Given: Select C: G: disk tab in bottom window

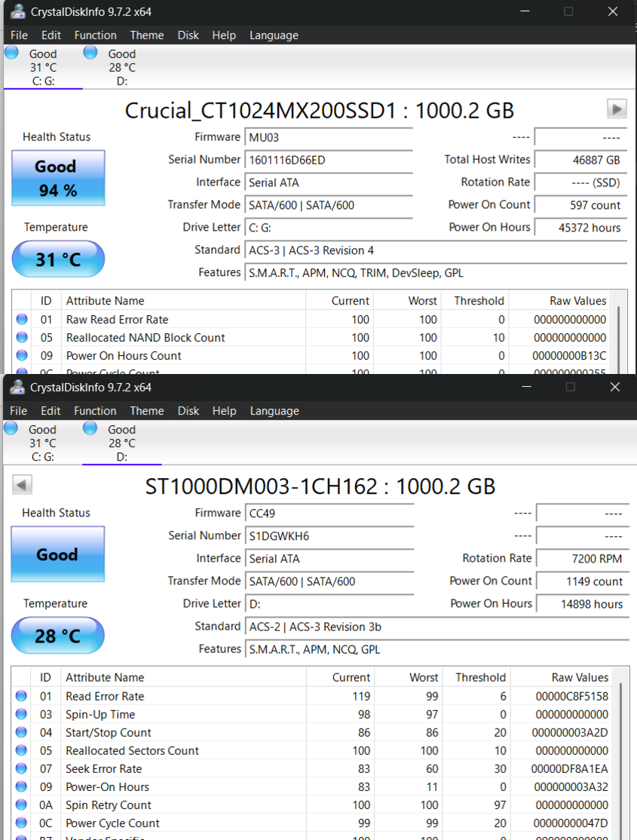Looking at the screenshot, I should coord(42,443).
